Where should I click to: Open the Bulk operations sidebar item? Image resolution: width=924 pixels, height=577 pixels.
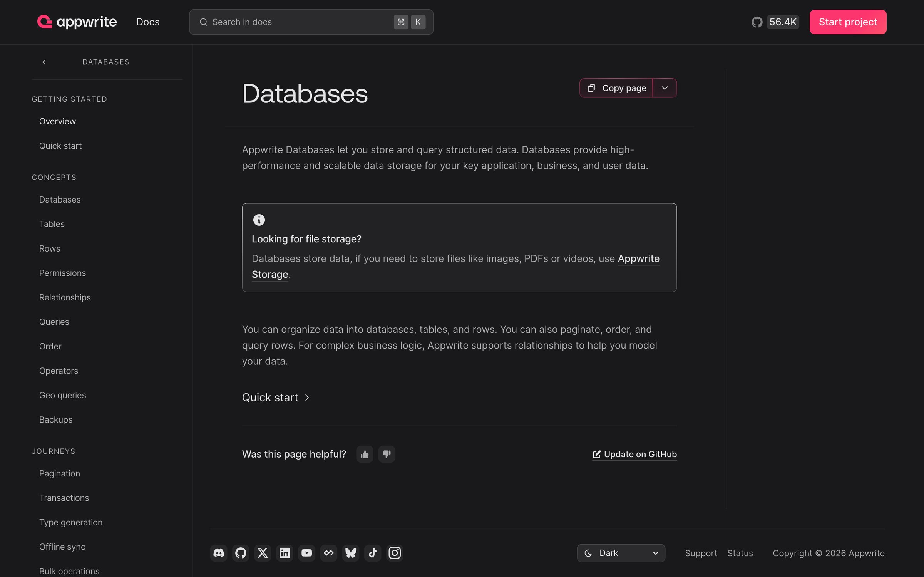[69, 571]
